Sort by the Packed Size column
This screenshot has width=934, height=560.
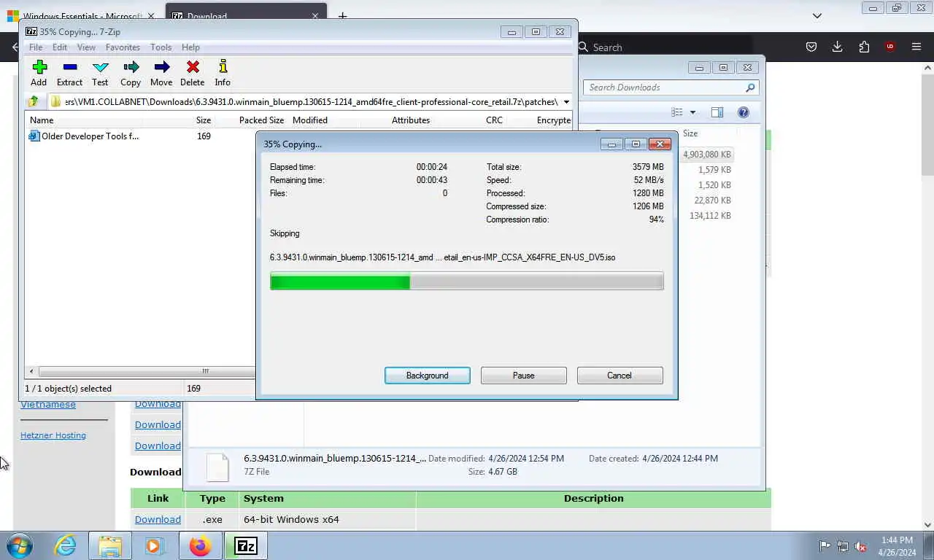pyautogui.click(x=261, y=120)
